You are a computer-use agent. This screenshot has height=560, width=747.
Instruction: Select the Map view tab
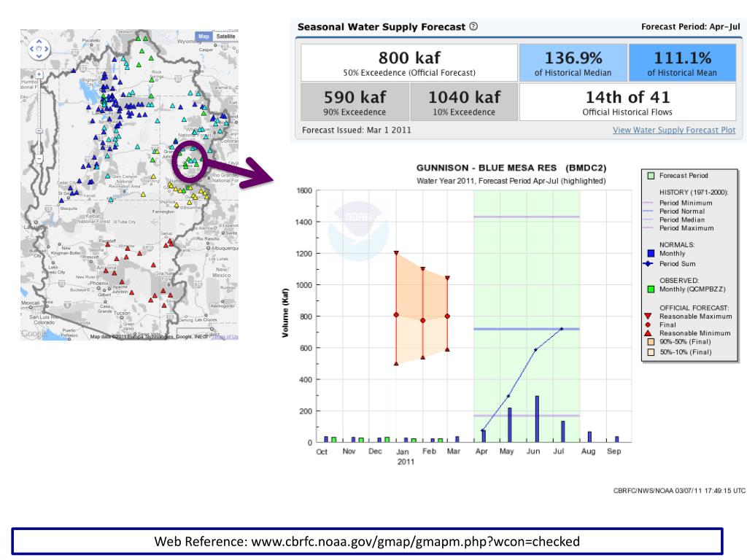tap(204, 36)
